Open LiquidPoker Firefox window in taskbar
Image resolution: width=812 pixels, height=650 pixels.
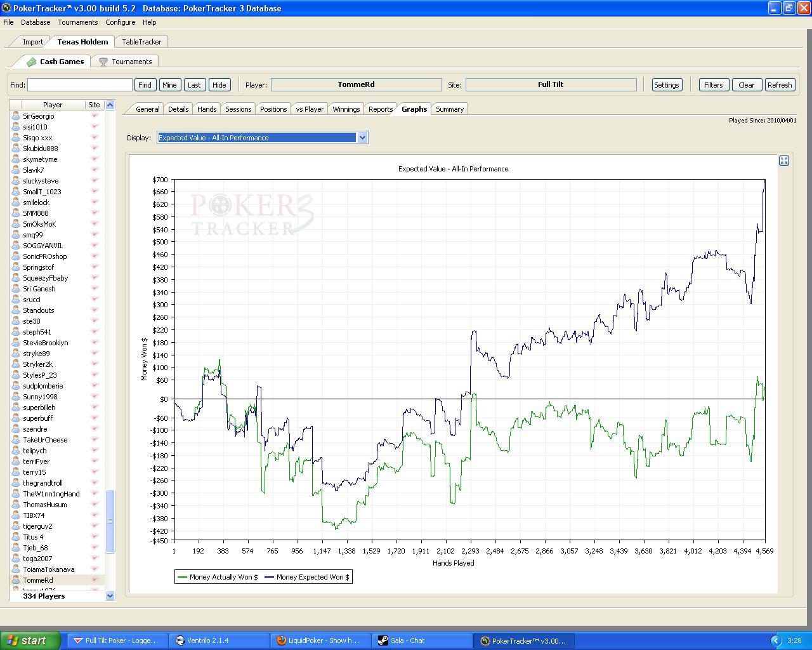click(320, 640)
